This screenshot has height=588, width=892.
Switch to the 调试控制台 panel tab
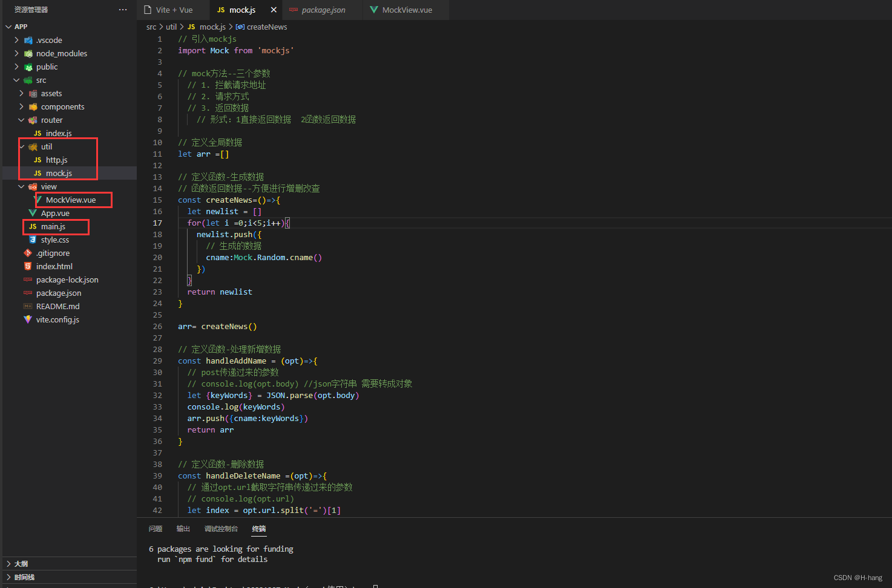point(221,529)
